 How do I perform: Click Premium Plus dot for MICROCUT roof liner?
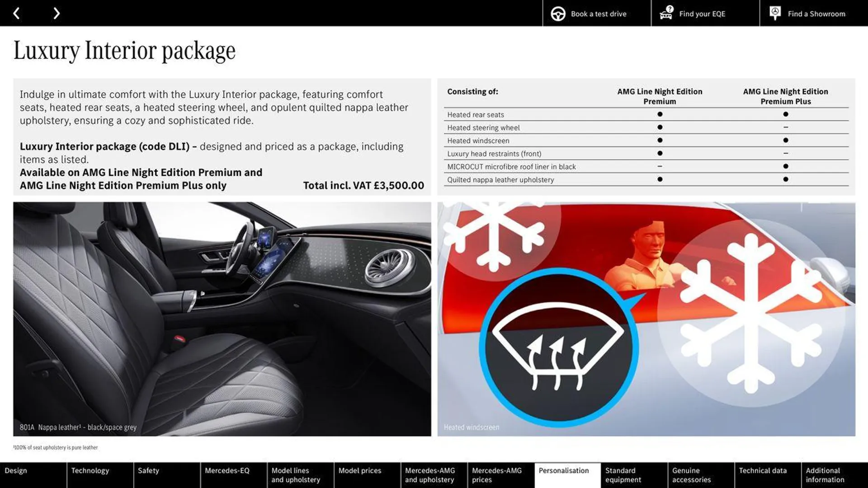pos(785,166)
